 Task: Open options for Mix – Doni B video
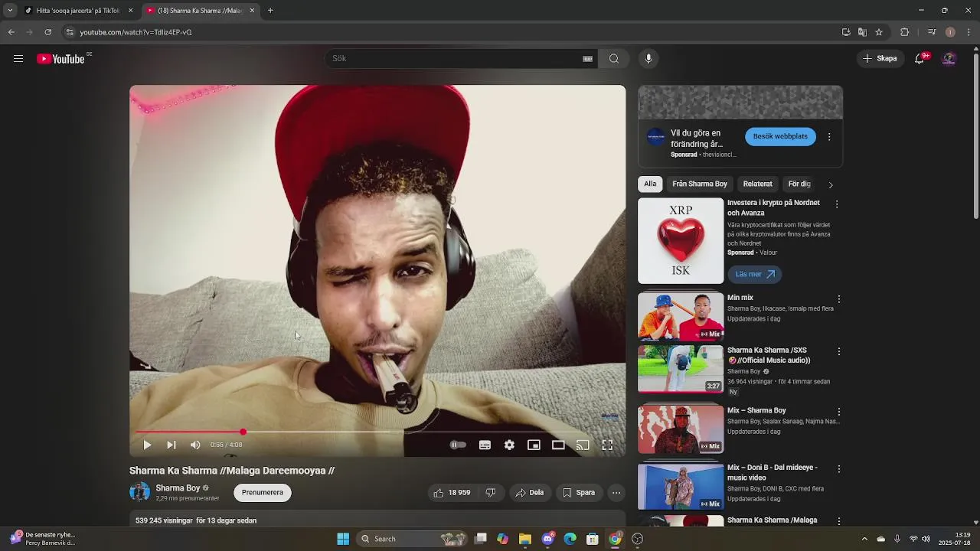point(839,468)
